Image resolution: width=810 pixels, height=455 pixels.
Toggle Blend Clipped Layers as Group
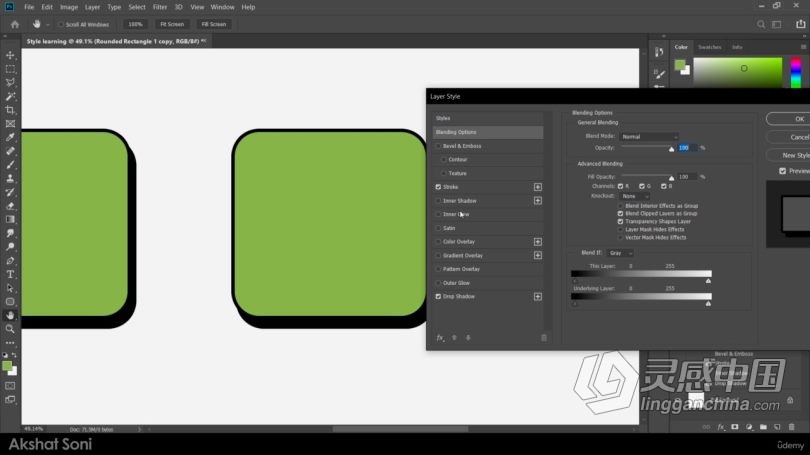pyautogui.click(x=620, y=213)
